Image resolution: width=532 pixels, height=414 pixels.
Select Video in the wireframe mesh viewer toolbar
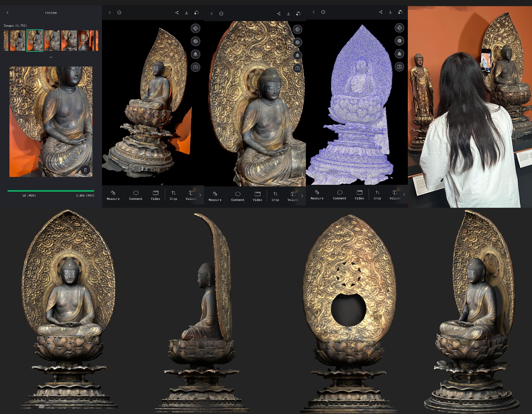click(359, 195)
